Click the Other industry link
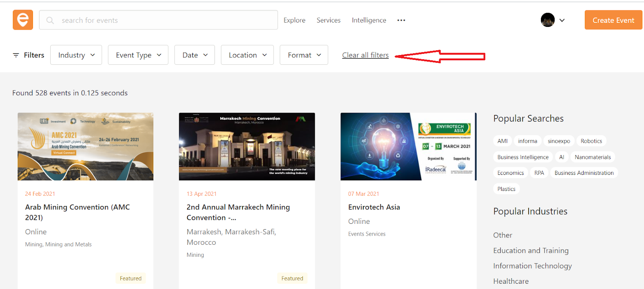The width and height of the screenshot is (644, 289). click(x=503, y=235)
